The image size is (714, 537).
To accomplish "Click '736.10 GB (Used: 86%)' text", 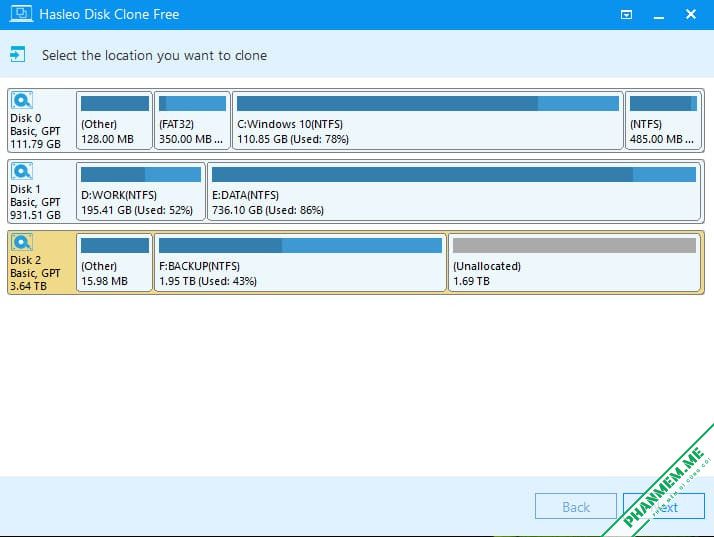I will click(x=268, y=210).
